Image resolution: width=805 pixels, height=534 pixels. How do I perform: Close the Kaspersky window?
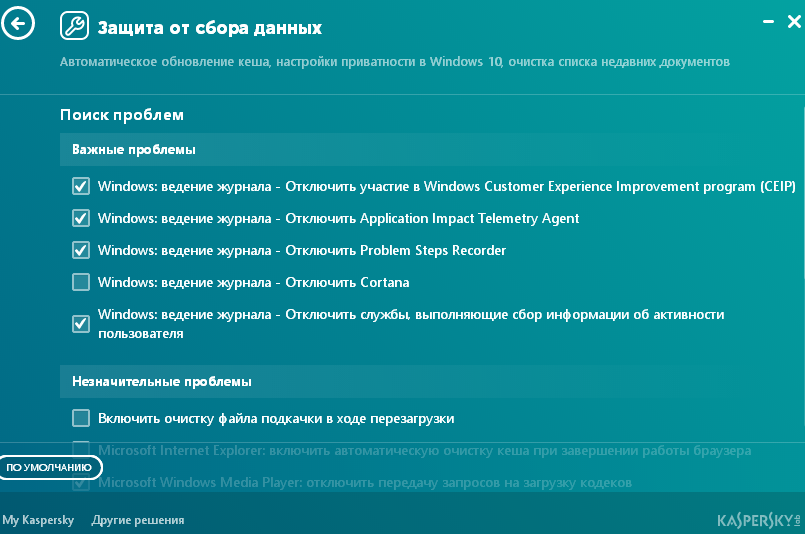point(794,22)
